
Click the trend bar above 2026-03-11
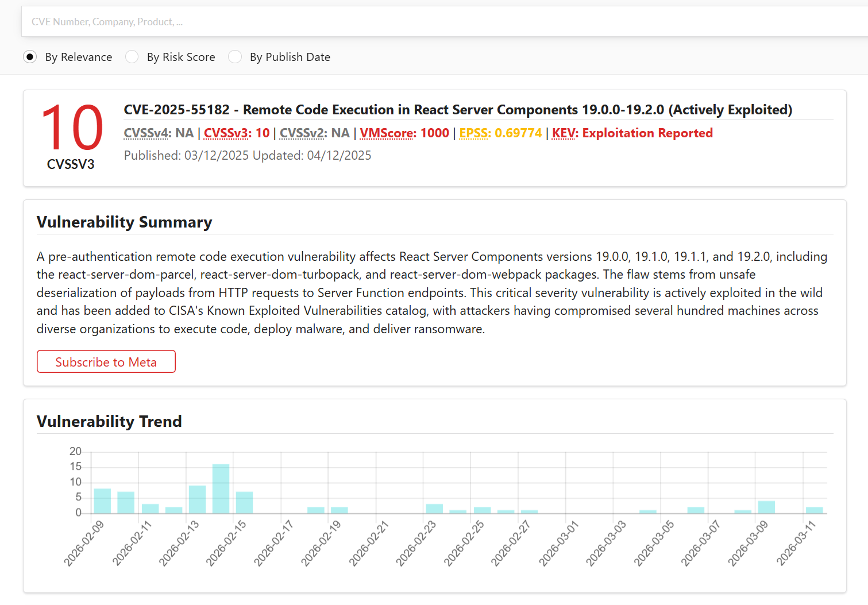click(814, 510)
